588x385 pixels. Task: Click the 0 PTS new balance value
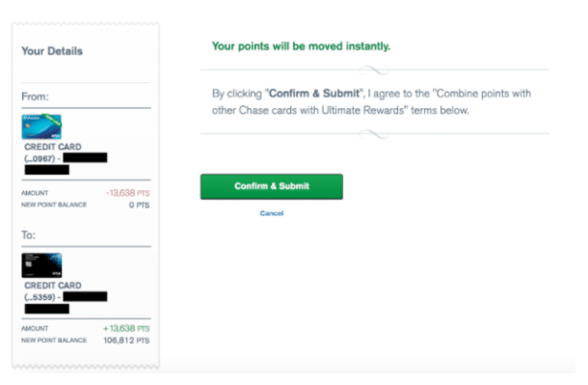(x=139, y=205)
